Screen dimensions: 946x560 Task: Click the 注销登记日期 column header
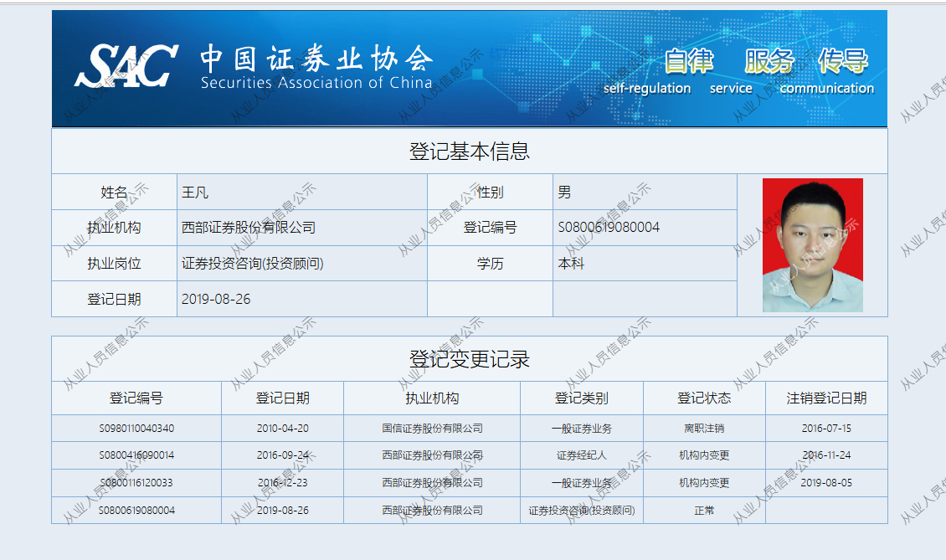(x=826, y=398)
